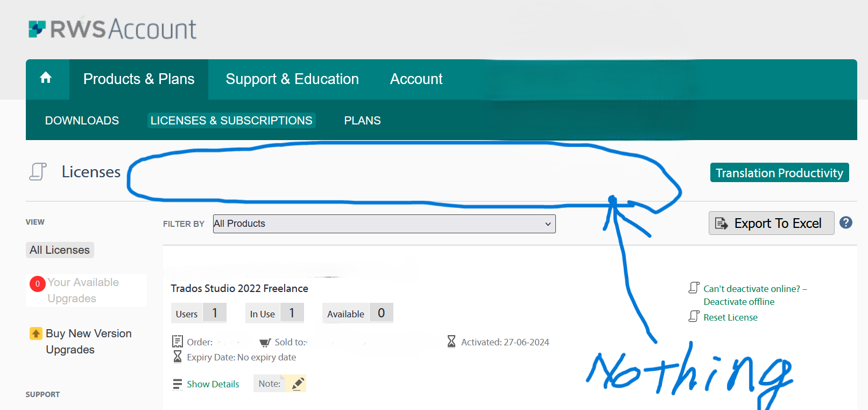Click the RWS Account logo
Image resolution: width=868 pixels, height=410 pixels.
click(x=112, y=29)
